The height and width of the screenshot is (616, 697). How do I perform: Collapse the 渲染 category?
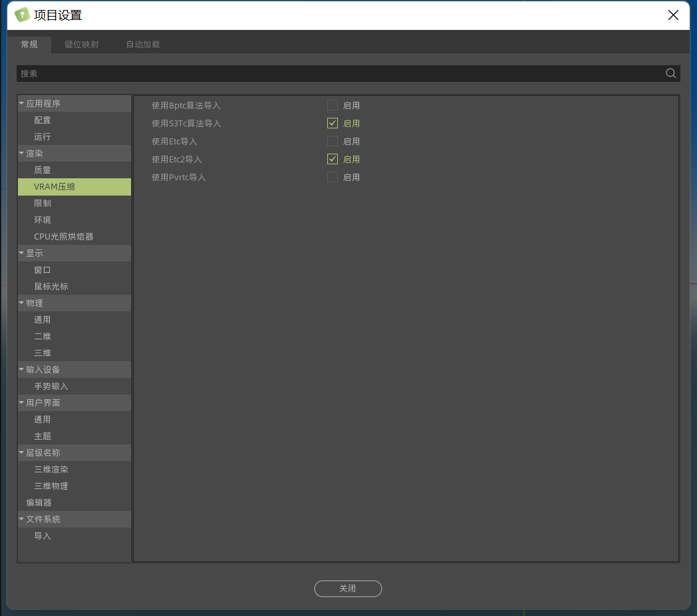[x=21, y=153]
